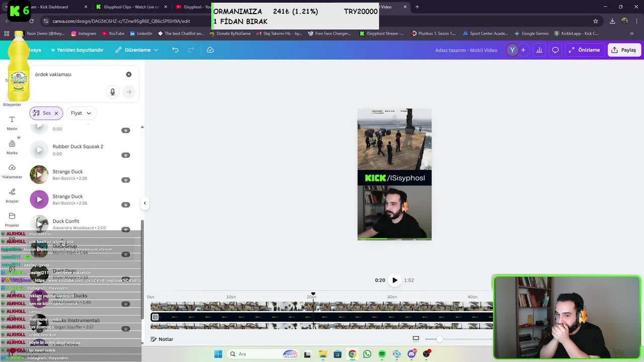The image size is (644, 362).
Task: Open Windows Start menu
Action: tap(218, 354)
